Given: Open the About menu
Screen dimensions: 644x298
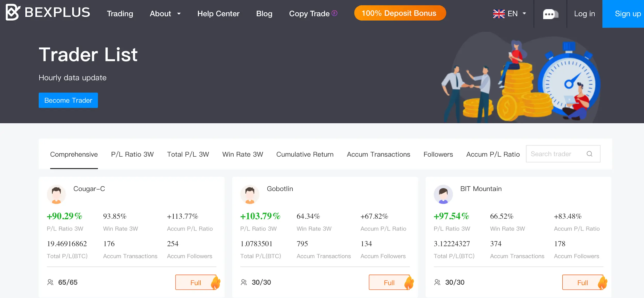Looking at the screenshot, I should (160, 14).
